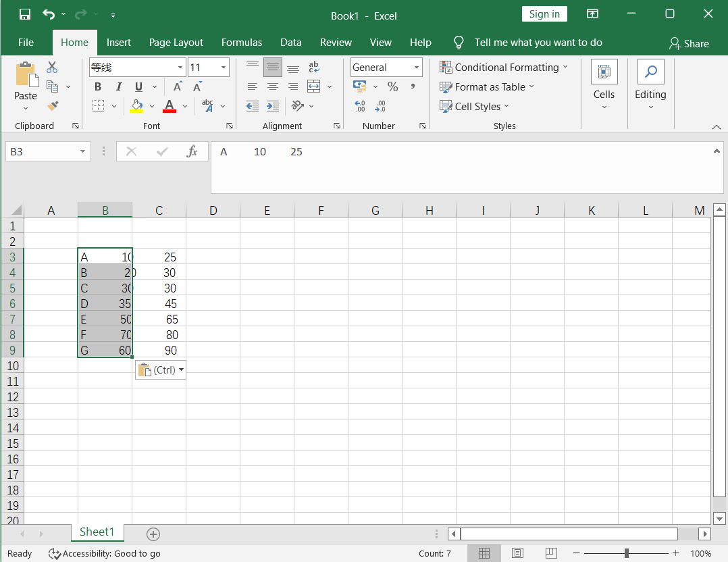Click the Name Box showing B3
The height and width of the screenshot is (562, 728).
[42, 151]
